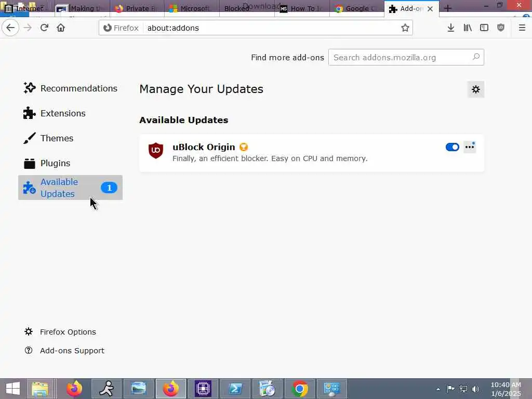Open the Library bookshelf icon
The width and height of the screenshot is (532, 399).
[468, 28]
